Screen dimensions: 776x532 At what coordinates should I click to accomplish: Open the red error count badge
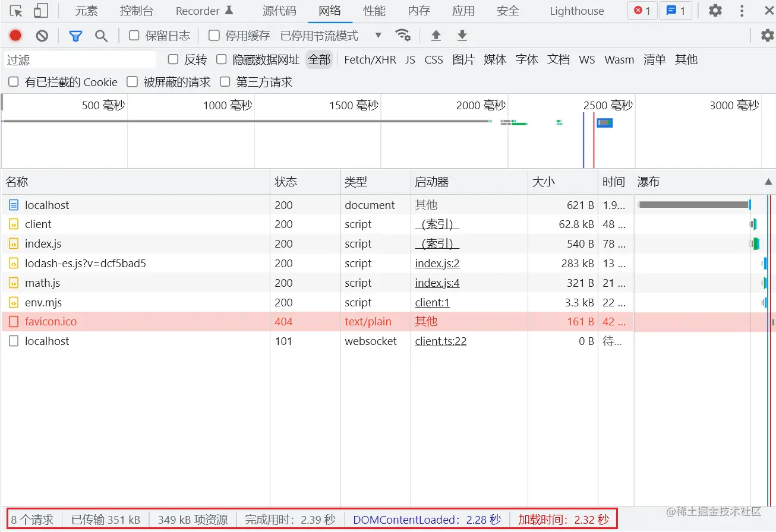tap(642, 11)
